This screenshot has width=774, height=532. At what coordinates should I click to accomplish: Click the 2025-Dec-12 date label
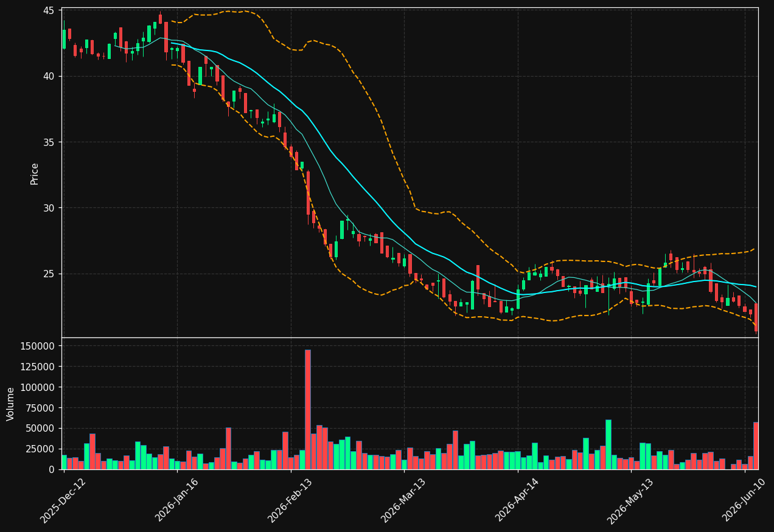(63, 500)
